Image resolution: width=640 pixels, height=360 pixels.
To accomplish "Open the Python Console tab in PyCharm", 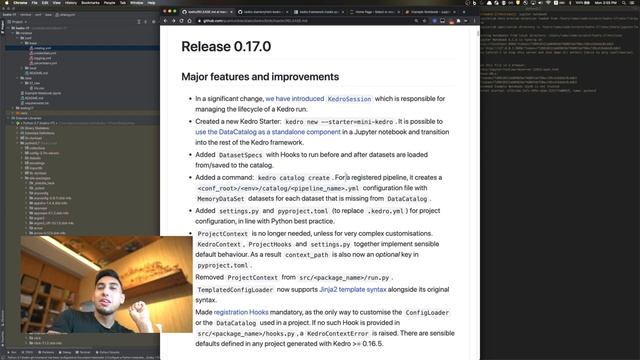I will 108,352.
